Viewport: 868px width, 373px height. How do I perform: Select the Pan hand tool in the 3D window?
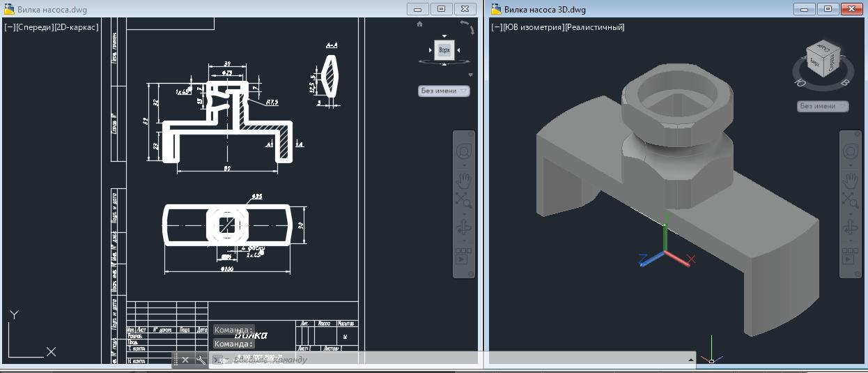click(849, 179)
